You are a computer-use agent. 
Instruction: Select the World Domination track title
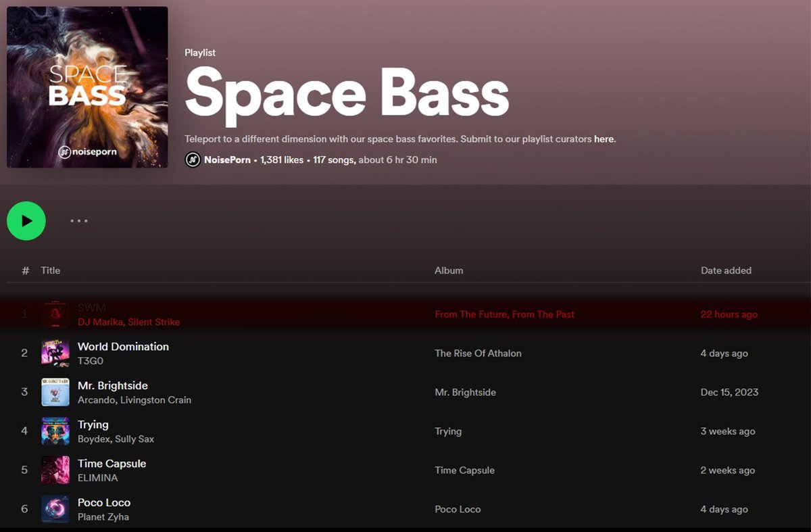[x=123, y=347]
